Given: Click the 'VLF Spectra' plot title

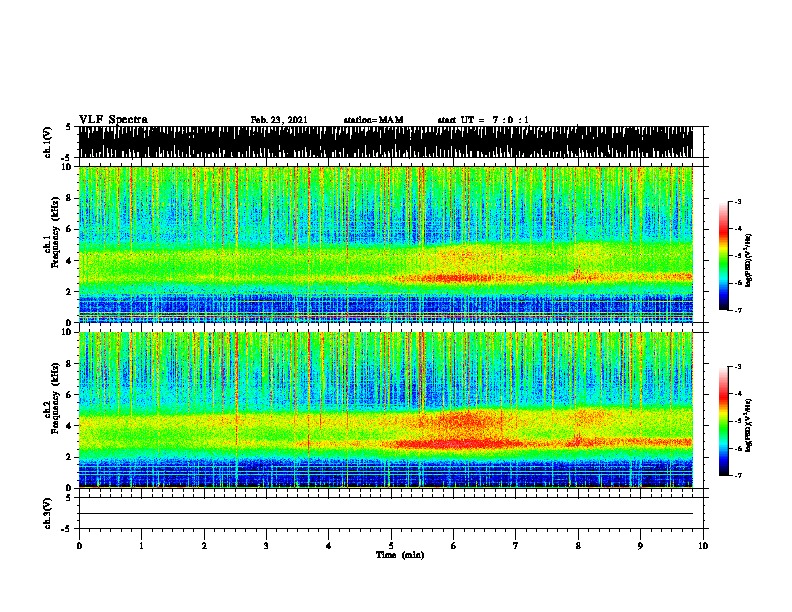Looking at the screenshot, I should (x=113, y=119).
